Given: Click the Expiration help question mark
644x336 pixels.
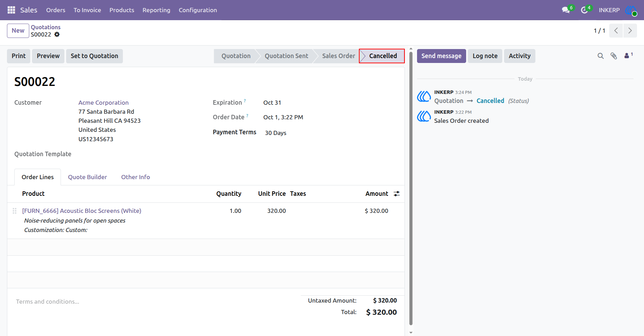Looking at the screenshot, I should click(x=245, y=101).
